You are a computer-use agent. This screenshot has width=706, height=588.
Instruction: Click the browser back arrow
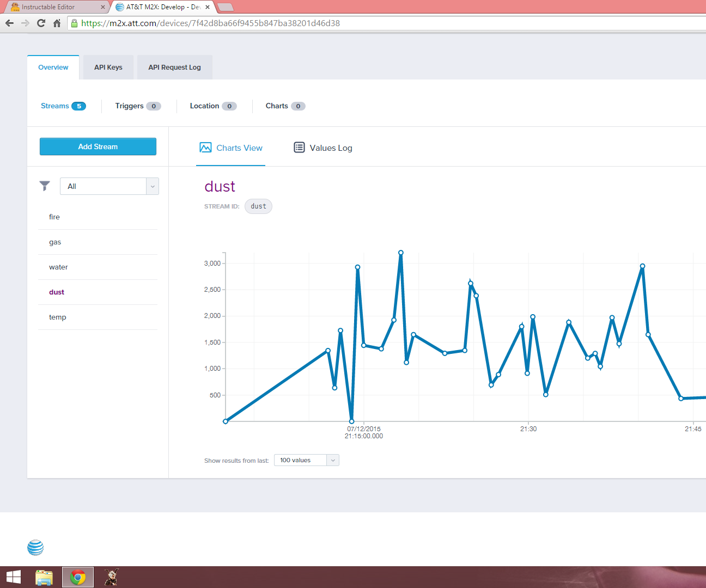click(9, 23)
